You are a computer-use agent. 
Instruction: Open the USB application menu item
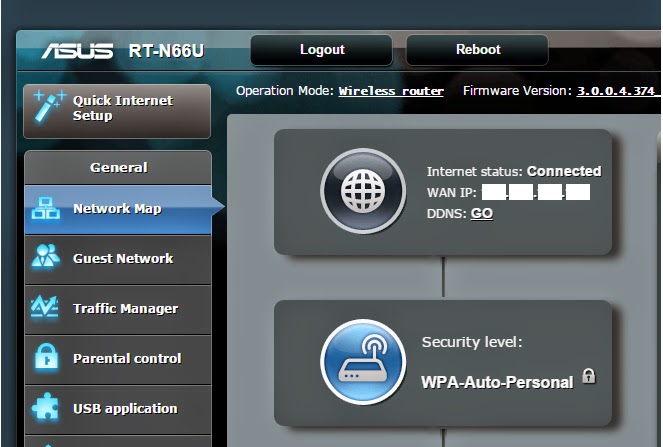tap(118, 409)
